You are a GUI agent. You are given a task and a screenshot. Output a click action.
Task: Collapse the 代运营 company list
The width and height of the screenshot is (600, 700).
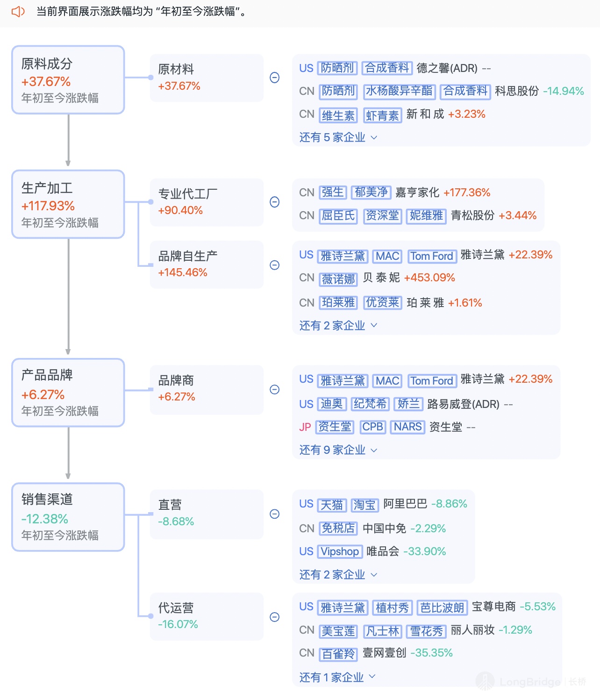(x=275, y=617)
